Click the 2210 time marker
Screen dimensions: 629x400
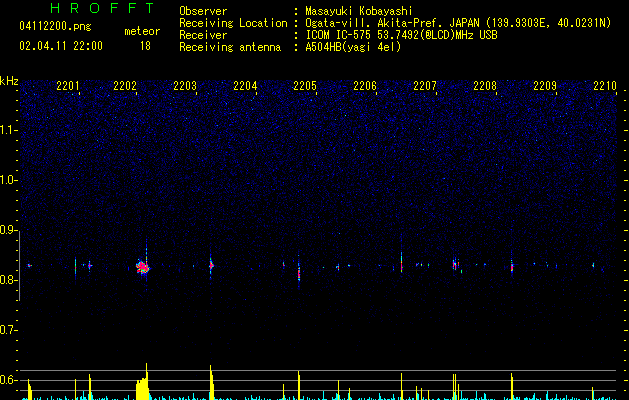point(605,86)
